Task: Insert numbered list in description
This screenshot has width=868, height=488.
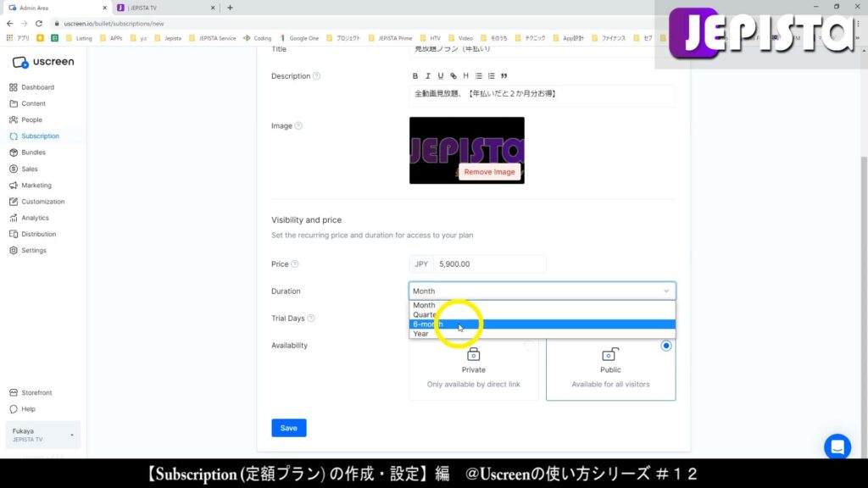Action: (x=491, y=75)
